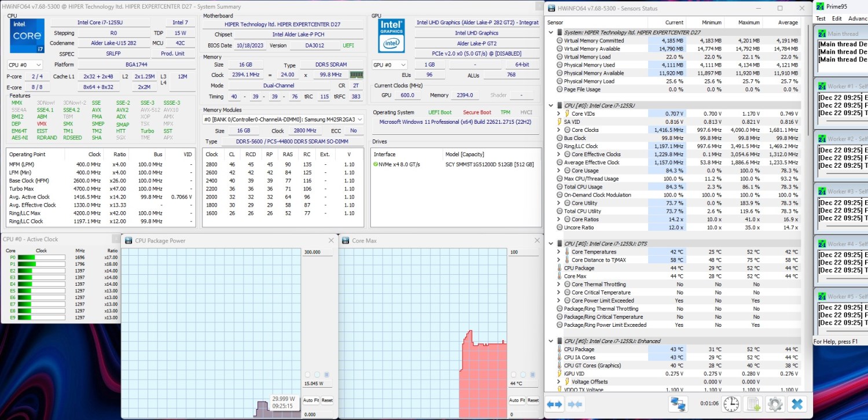Click the Intel Graphics logo
Image resolution: width=868 pixels, height=420 pixels.
[x=391, y=36]
